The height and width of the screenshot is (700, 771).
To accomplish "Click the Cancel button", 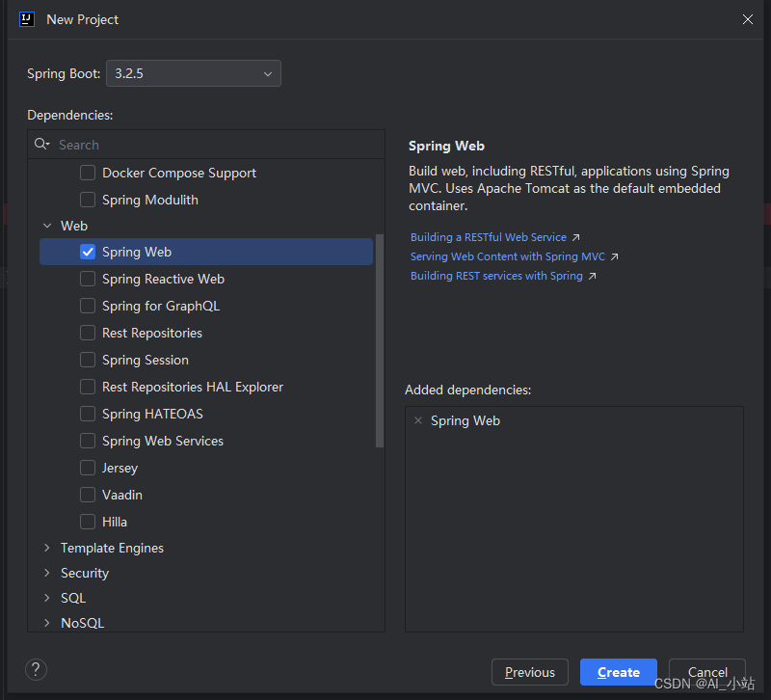I will click(x=707, y=672).
